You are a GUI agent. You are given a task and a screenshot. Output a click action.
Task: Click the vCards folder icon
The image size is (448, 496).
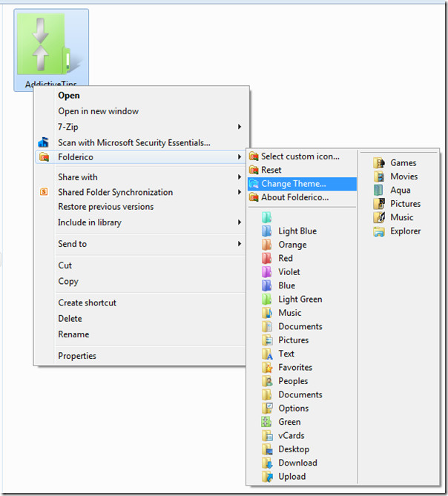pyautogui.click(x=267, y=436)
